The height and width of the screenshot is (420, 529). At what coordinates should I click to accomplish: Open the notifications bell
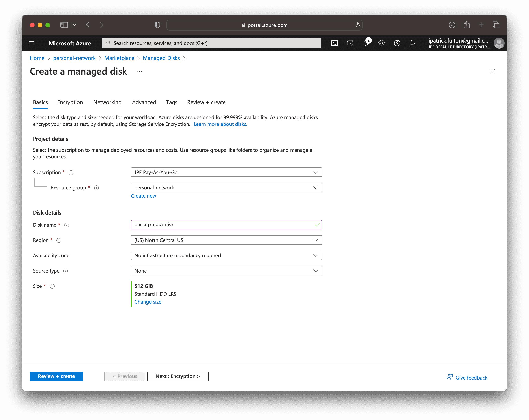(x=366, y=43)
